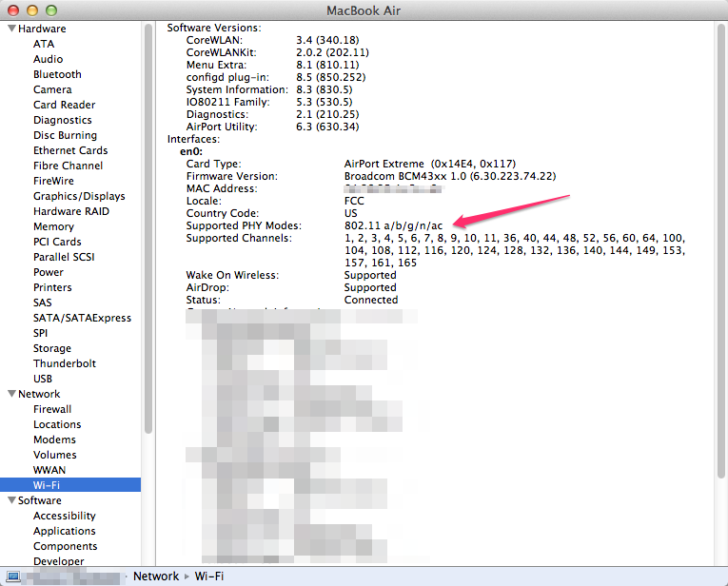Select SPI in the sidebar
The image size is (728, 586).
[x=40, y=333]
